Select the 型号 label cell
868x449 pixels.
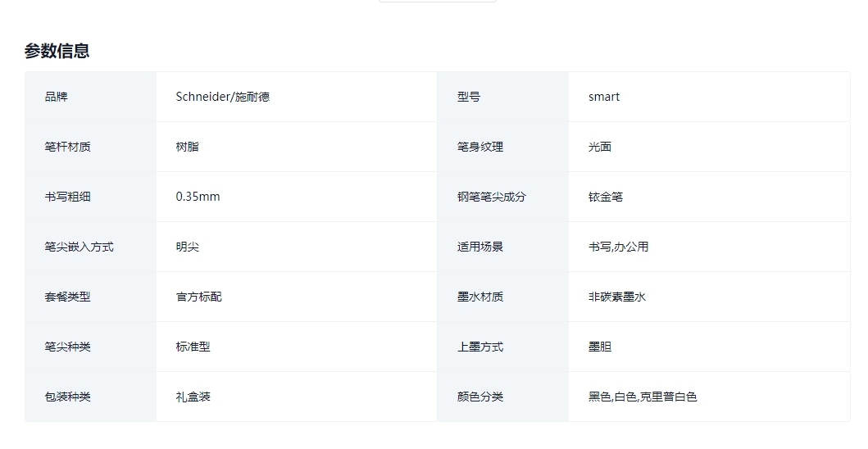click(502, 97)
